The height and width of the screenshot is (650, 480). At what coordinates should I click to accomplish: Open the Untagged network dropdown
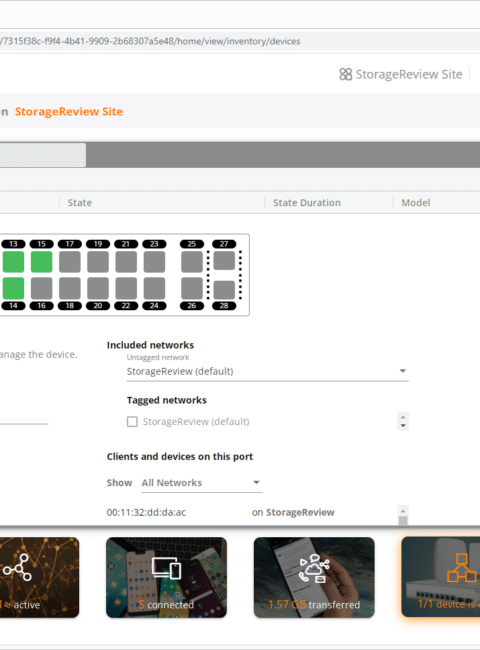pyautogui.click(x=267, y=371)
